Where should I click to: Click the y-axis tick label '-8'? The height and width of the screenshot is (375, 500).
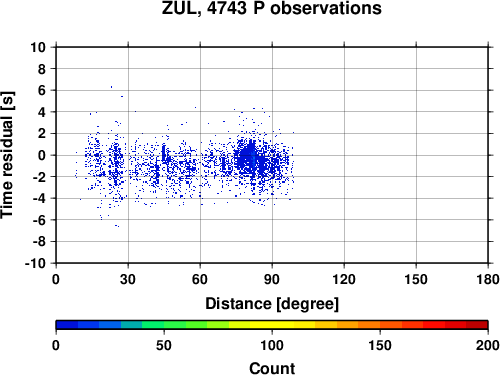(39, 242)
